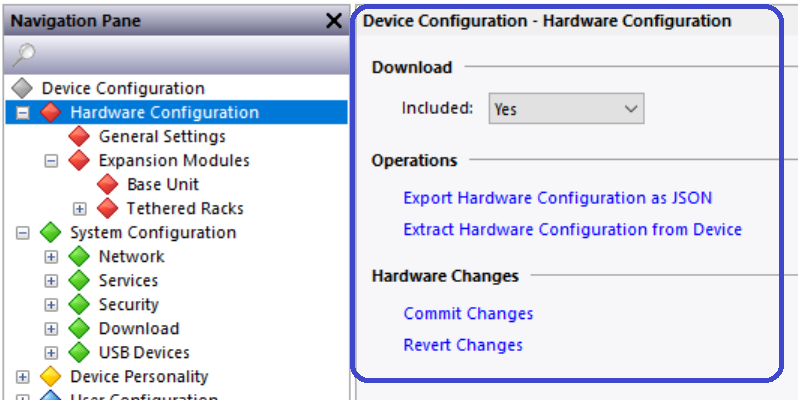Click the green Security diamond icon
The image size is (798, 400).
(x=79, y=305)
